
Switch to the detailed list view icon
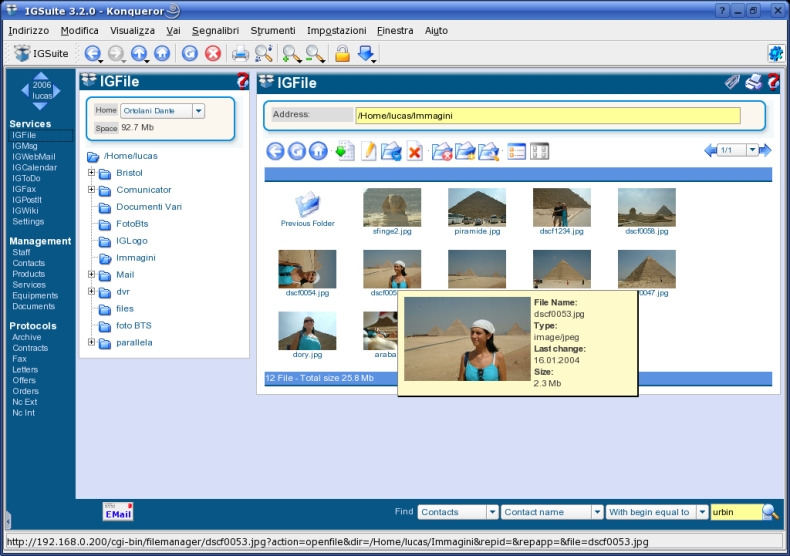[x=516, y=151]
